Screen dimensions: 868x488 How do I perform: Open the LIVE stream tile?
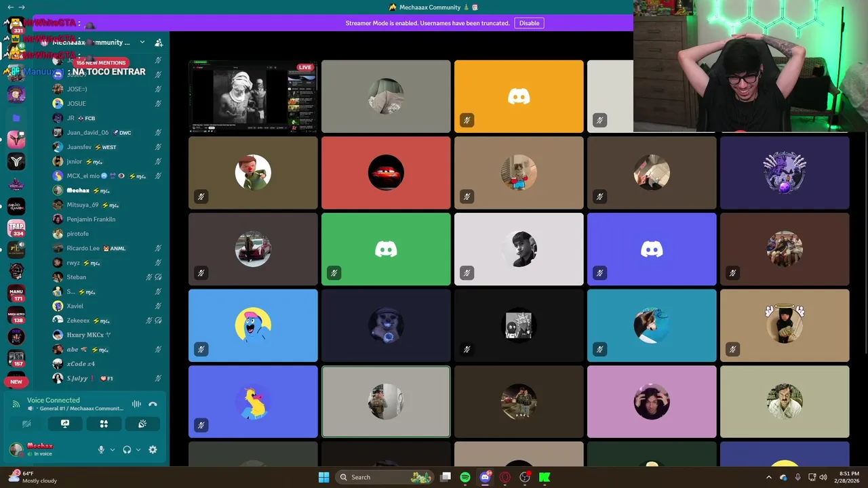[253, 96]
